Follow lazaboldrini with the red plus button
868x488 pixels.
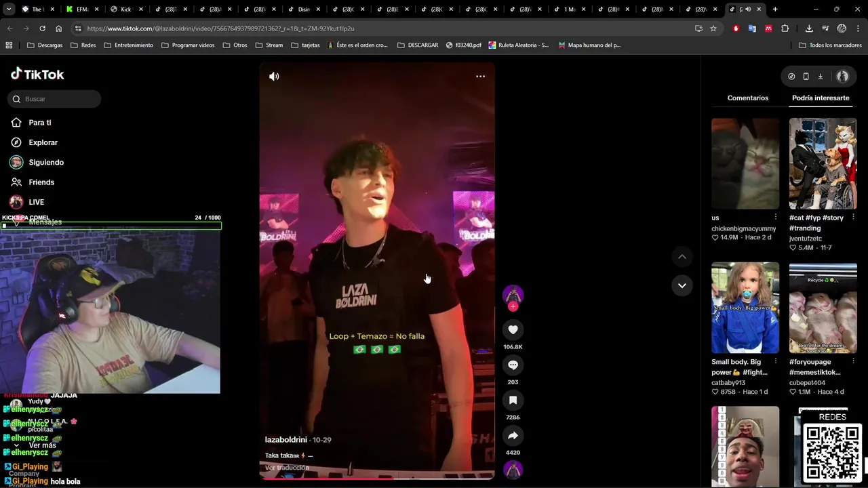[x=513, y=307]
